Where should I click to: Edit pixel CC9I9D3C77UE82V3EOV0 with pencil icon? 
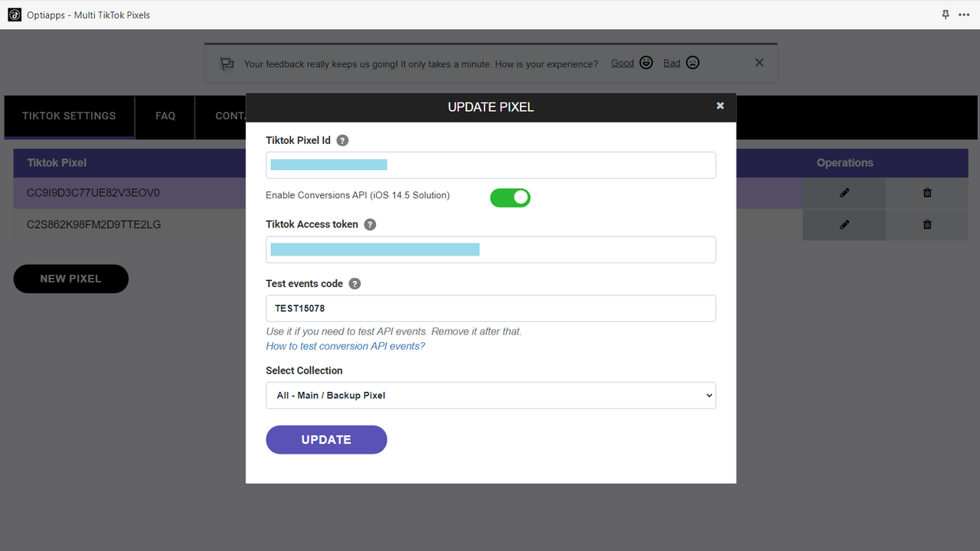(844, 193)
